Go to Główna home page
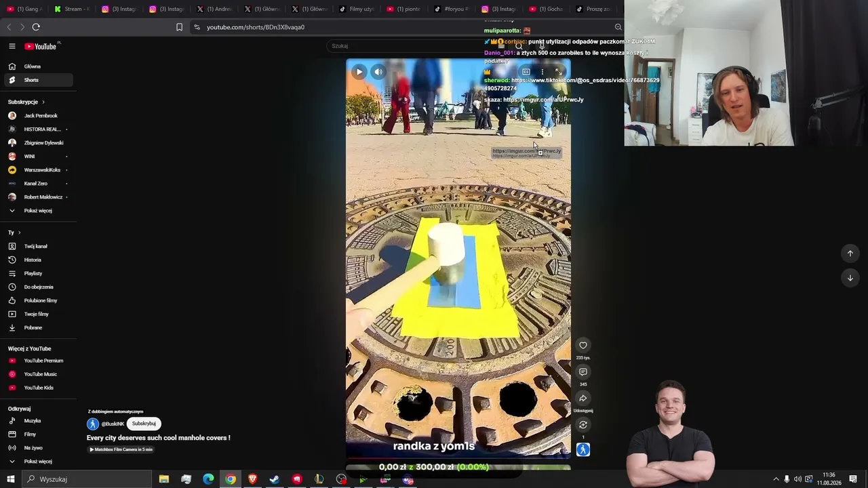 click(38, 66)
